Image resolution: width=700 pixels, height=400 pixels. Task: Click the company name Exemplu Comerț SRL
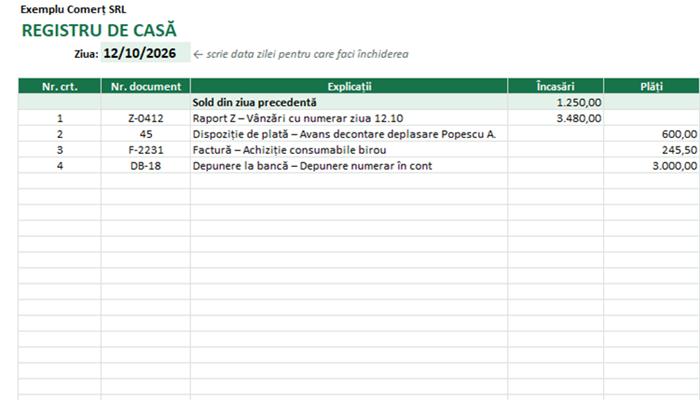[73, 9]
